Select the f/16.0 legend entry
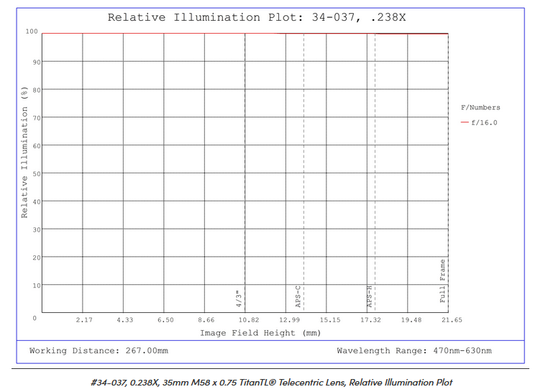The height and width of the screenshot is (392, 543). click(479, 122)
